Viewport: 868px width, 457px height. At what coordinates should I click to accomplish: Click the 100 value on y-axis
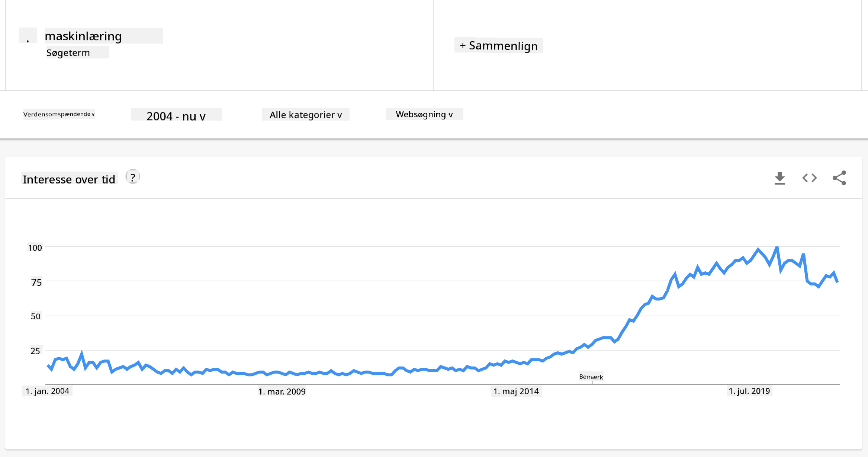(x=35, y=247)
